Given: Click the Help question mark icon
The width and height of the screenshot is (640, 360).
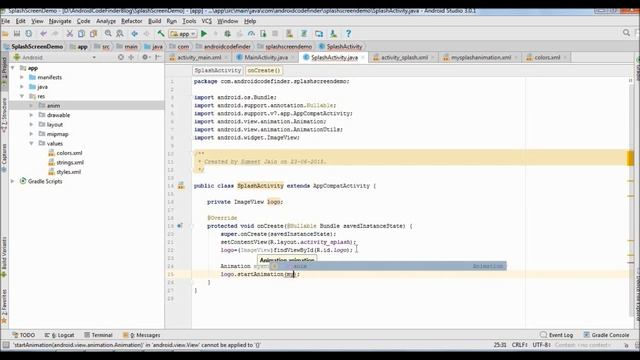Looking at the screenshot, I should point(348,34).
